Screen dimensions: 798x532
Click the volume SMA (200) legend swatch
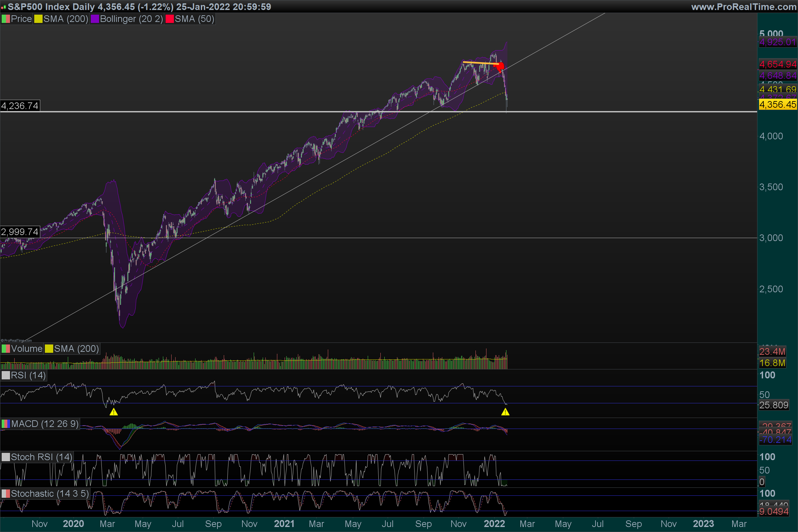pyautogui.click(x=49, y=349)
